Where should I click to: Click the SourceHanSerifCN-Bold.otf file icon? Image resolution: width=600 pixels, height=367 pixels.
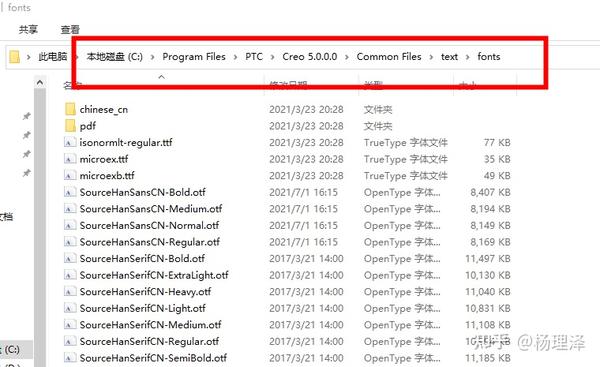tap(69, 259)
